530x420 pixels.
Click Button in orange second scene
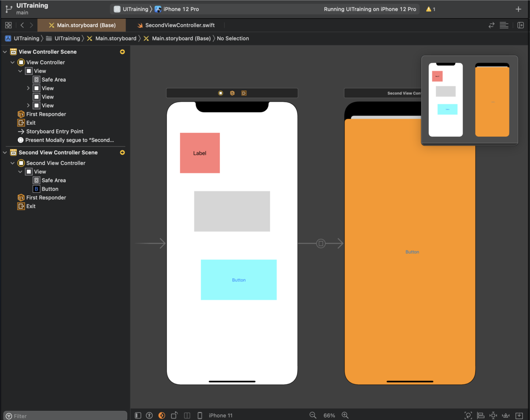pos(412,252)
